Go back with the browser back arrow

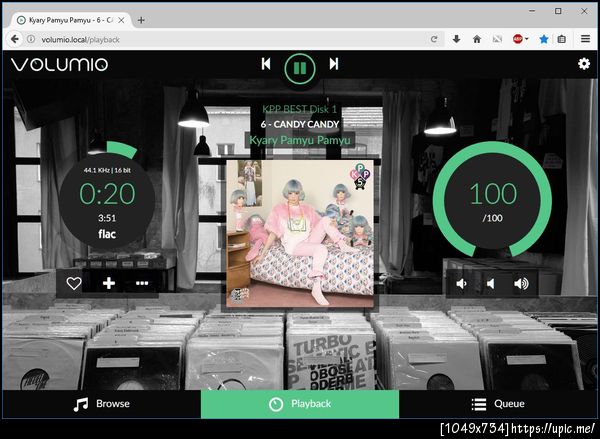tap(14, 39)
